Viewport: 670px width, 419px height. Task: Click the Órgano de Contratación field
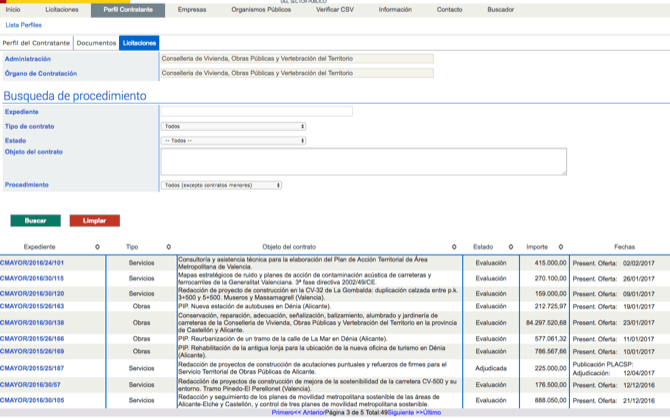(x=297, y=73)
